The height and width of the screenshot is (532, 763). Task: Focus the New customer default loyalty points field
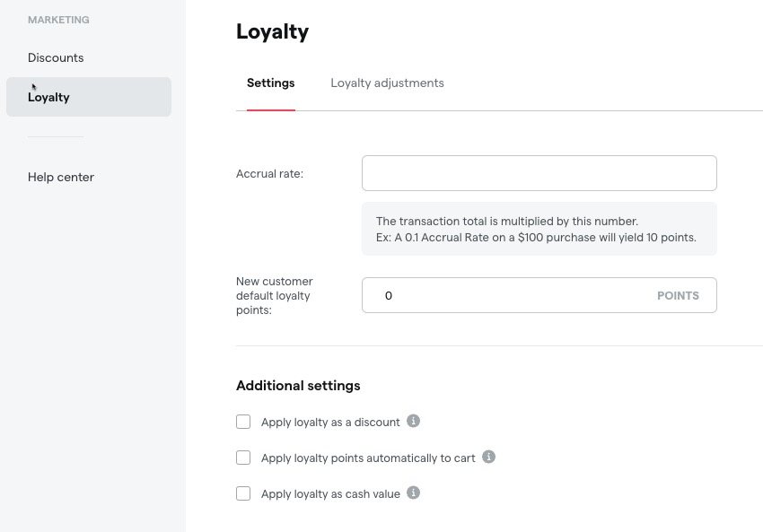539,295
